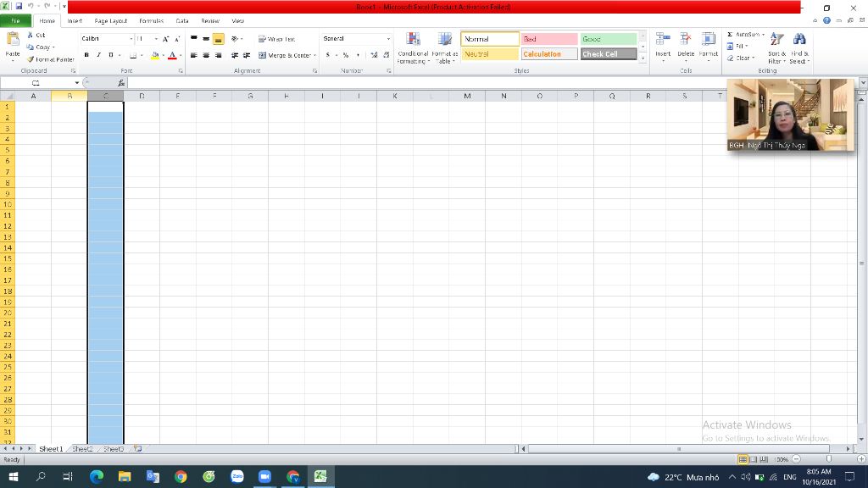Screen dimensions: 868x488
Task: Click Accounting dollar format icon
Action: pos(328,55)
